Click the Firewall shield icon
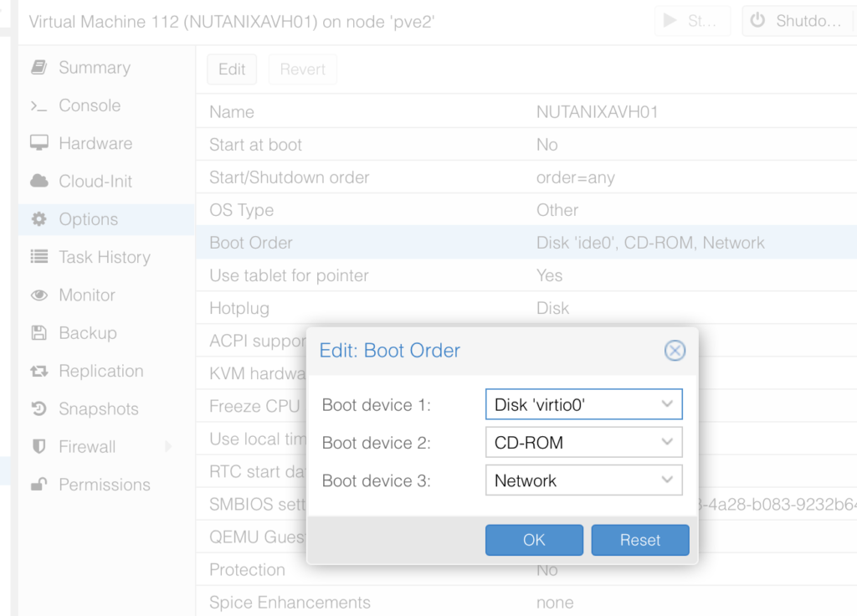857x616 pixels. click(x=41, y=446)
